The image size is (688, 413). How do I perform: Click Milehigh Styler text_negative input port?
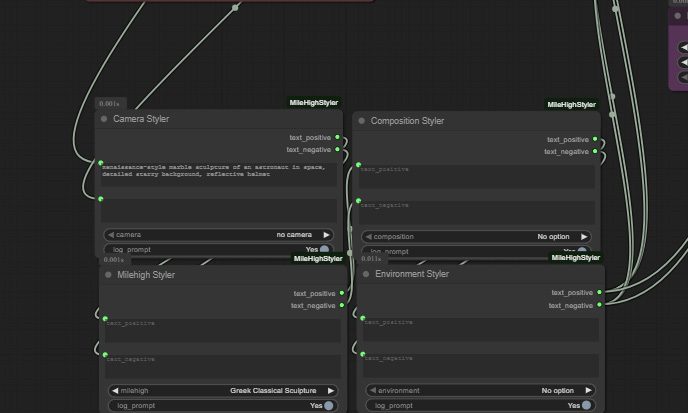105,355
